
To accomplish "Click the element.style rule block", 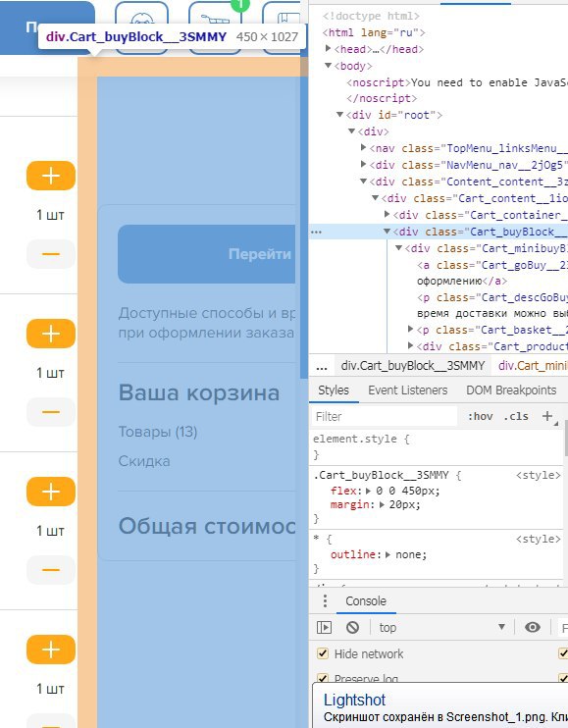I will (437, 446).
